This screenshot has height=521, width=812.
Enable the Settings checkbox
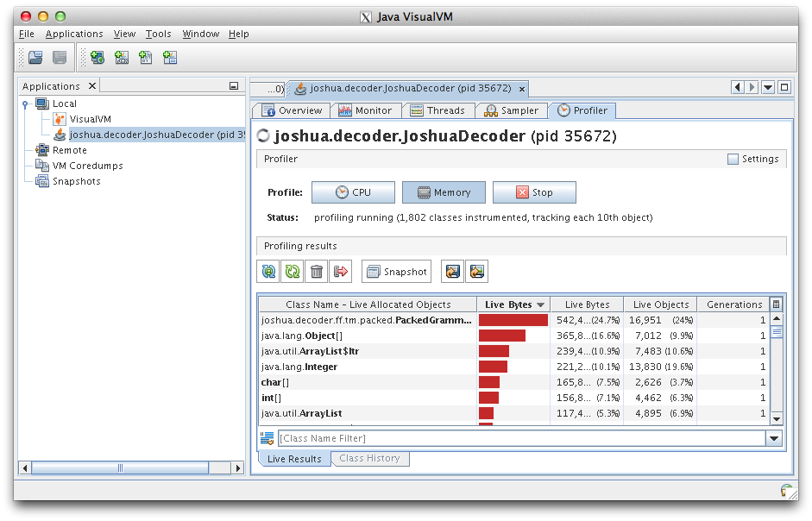click(x=733, y=159)
